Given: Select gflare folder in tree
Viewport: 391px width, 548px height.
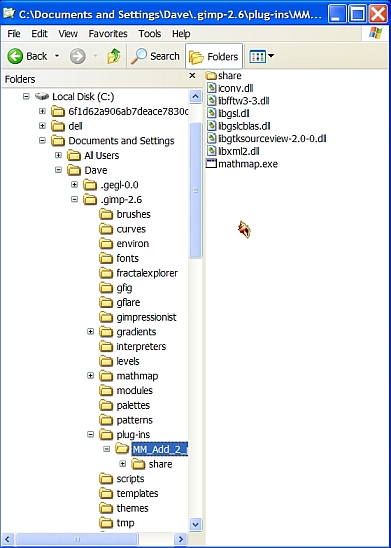Looking at the screenshot, I should point(120,302).
